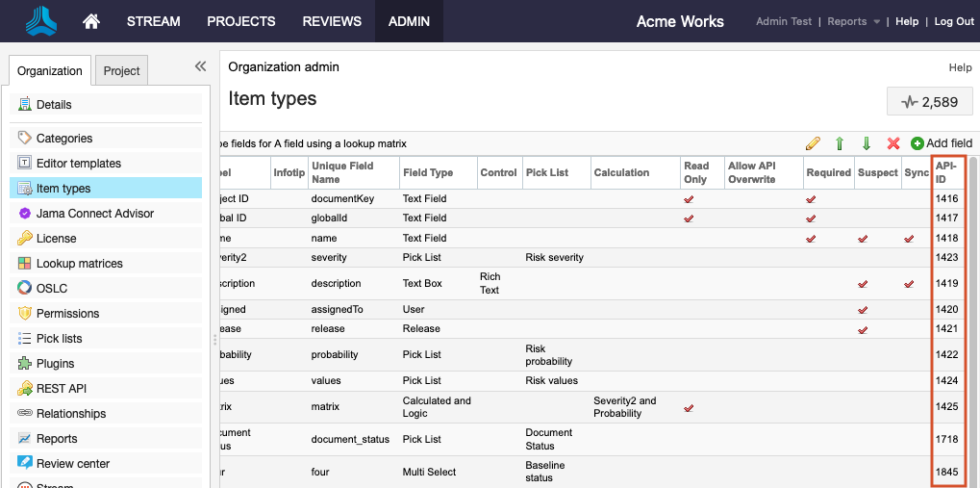
Task: Move field up with green arrow
Action: 840,143
